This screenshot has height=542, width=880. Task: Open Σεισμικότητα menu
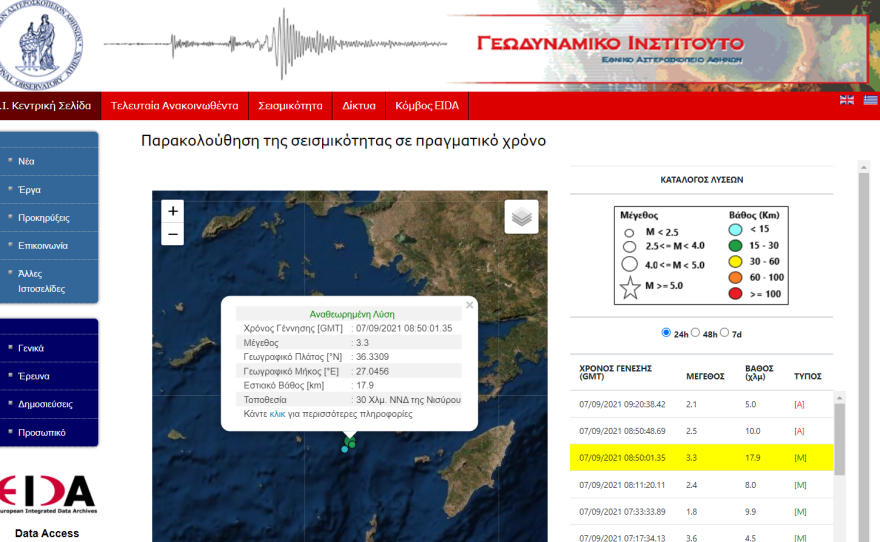[x=290, y=106]
